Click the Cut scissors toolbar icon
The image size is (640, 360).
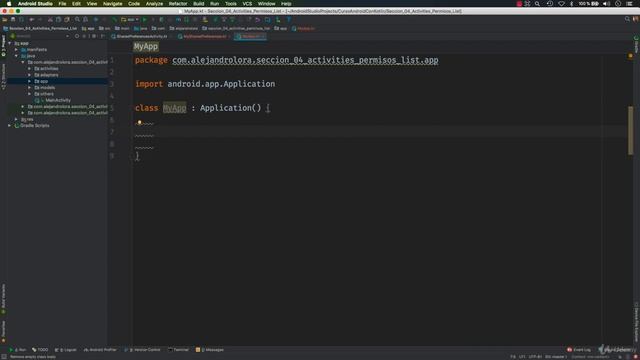tap(50, 19)
